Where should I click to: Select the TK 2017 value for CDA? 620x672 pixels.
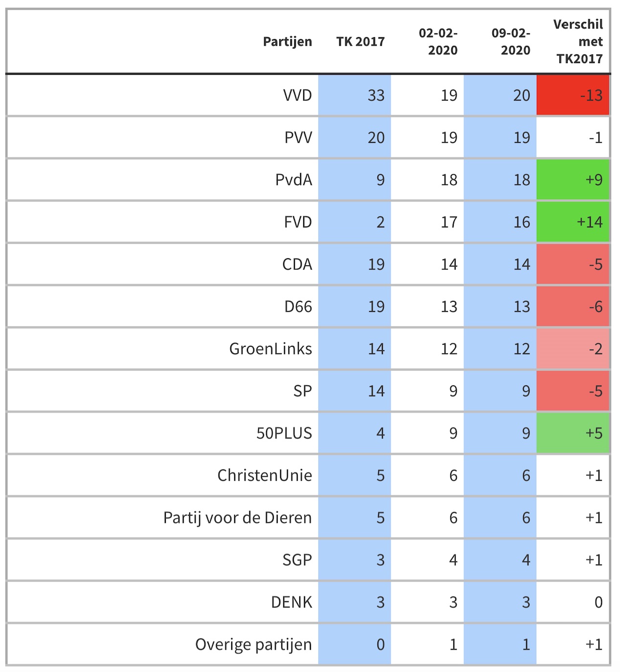tap(376, 265)
